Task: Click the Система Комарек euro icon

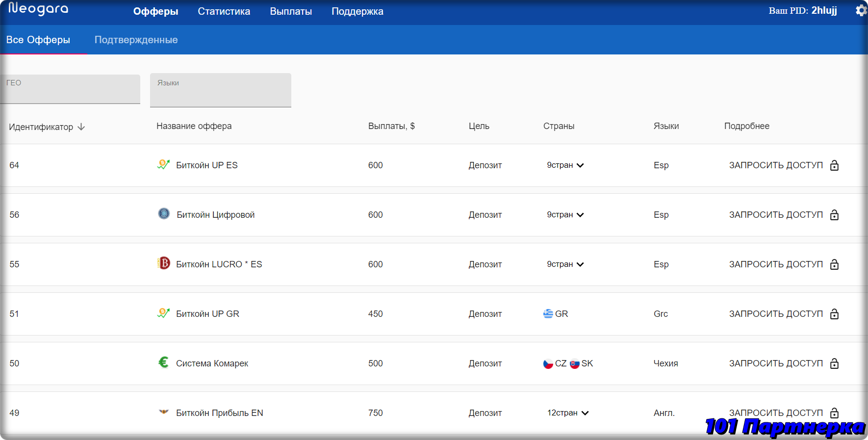Action: coord(164,362)
